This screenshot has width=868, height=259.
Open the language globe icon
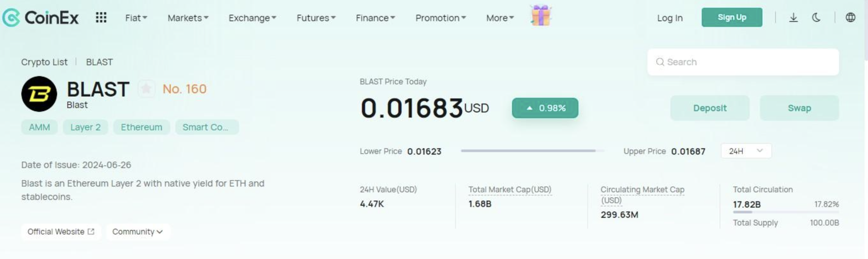coord(850,18)
